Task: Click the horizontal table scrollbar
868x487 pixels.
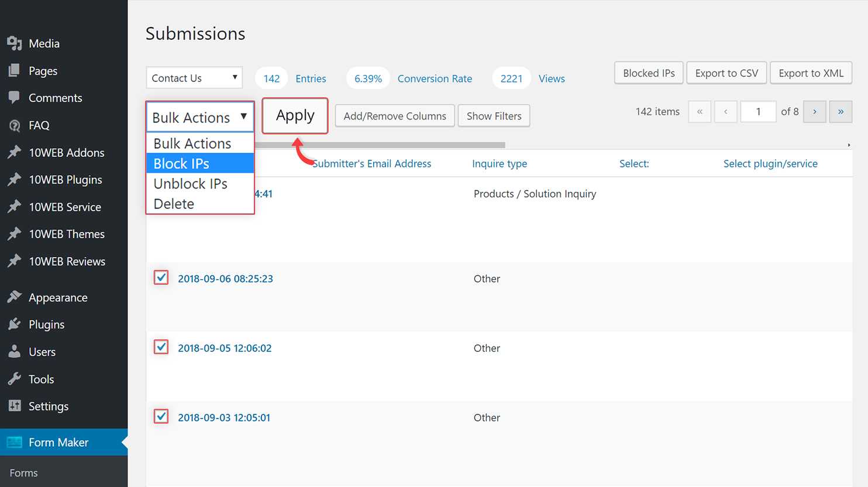Action: (x=380, y=145)
